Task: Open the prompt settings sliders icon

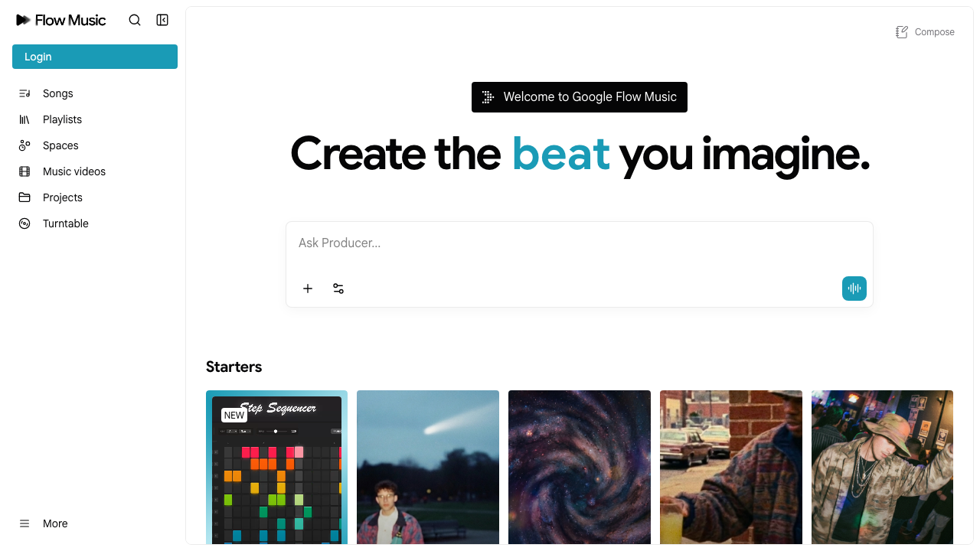Action: (x=338, y=289)
